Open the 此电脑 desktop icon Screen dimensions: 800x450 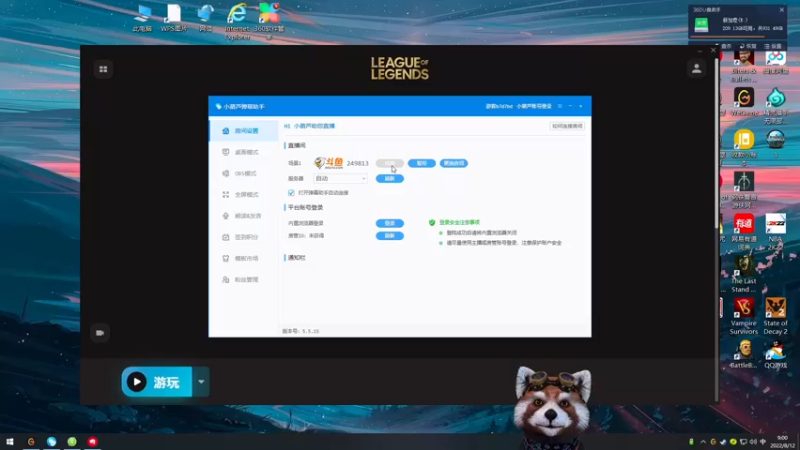coord(142,18)
